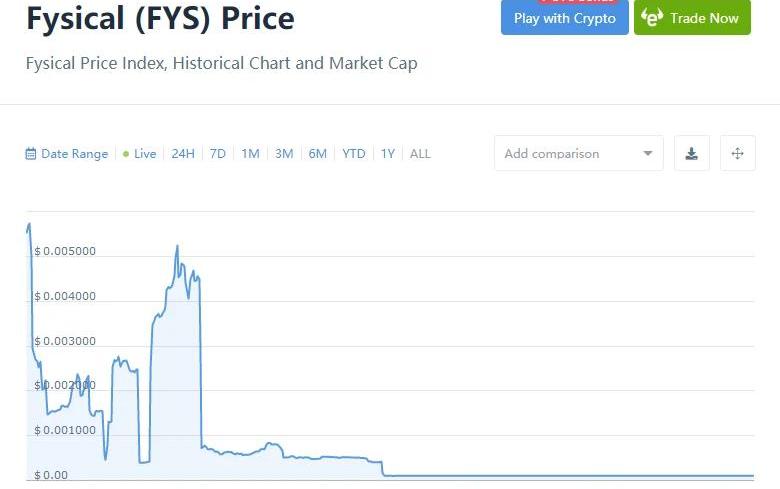Image resolution: width=780 pixels, height=489 pixels.
Task: Switch to the 6M range
Action: click(317, 154)
